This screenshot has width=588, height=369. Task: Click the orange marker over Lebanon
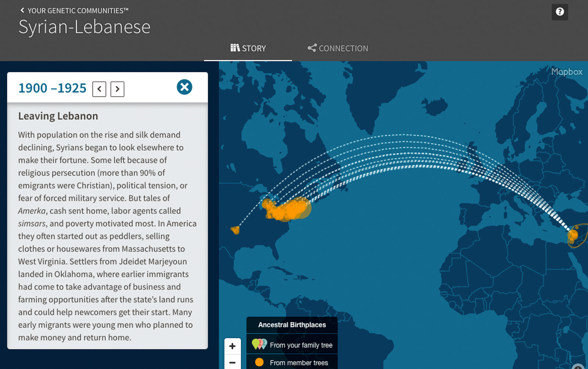(573, 235)
